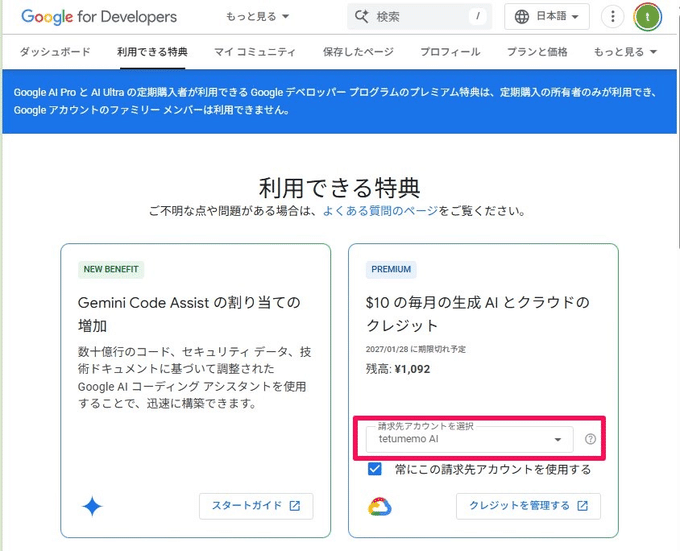This screenshot has width=680, height=551.
Task: Click the 2027/01/28 に期限切れ予定 expiry text
Action: pos(415,349)
